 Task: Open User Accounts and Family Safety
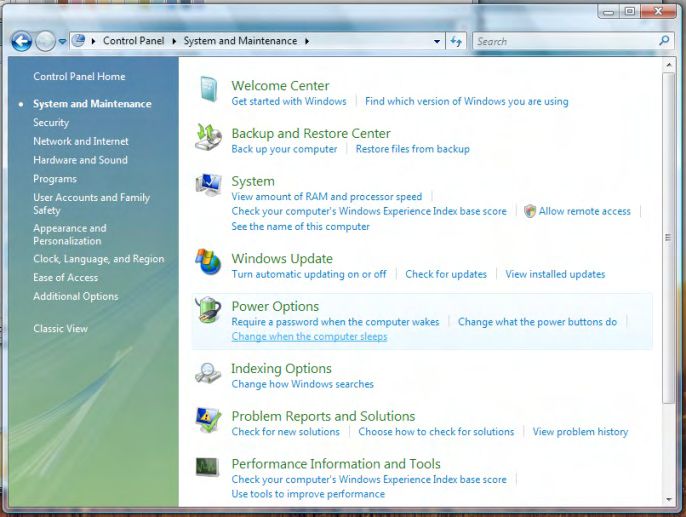pyautogui.click(x=91, y=204)
